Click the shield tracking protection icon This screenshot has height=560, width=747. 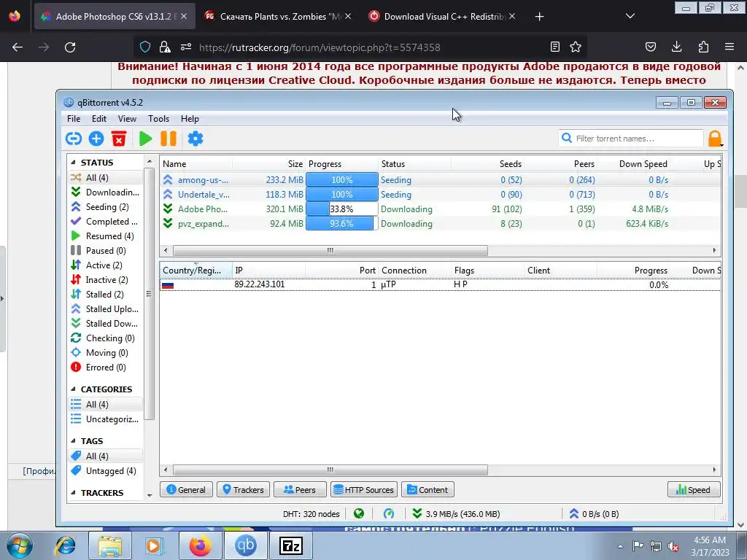point(145,47)
